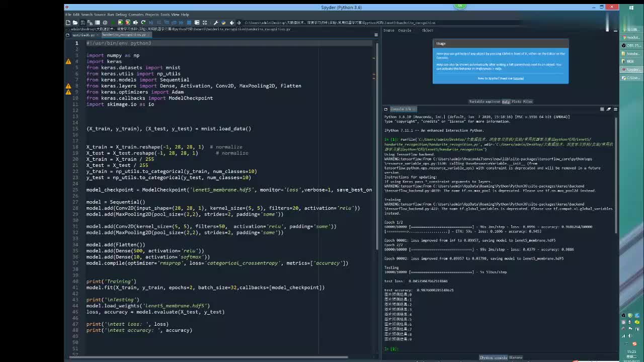Screen dimensions: 644x362
Task: Click the model.fit line in editor
Action: coord(205,288)
